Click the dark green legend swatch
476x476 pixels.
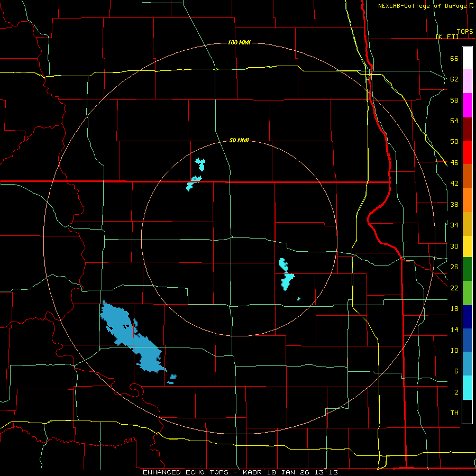tap(467, 269)
